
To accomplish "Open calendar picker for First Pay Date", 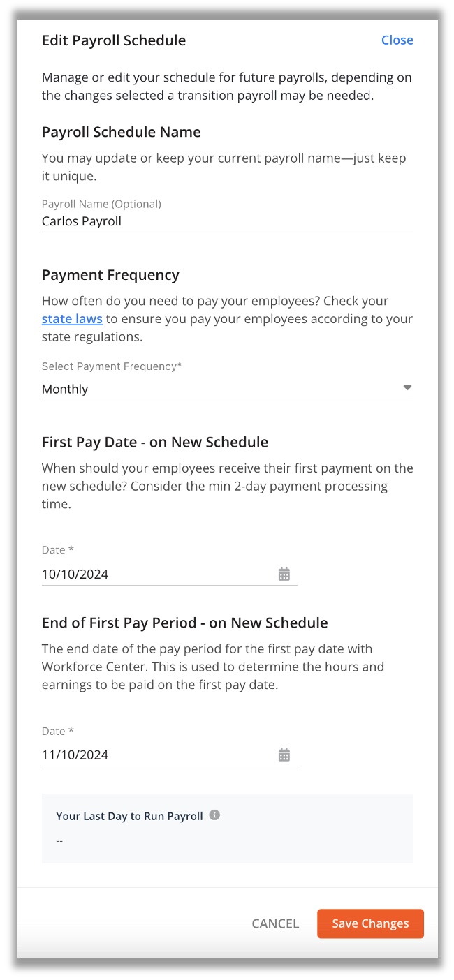I will pyautogui.click(x=284, y=574).
